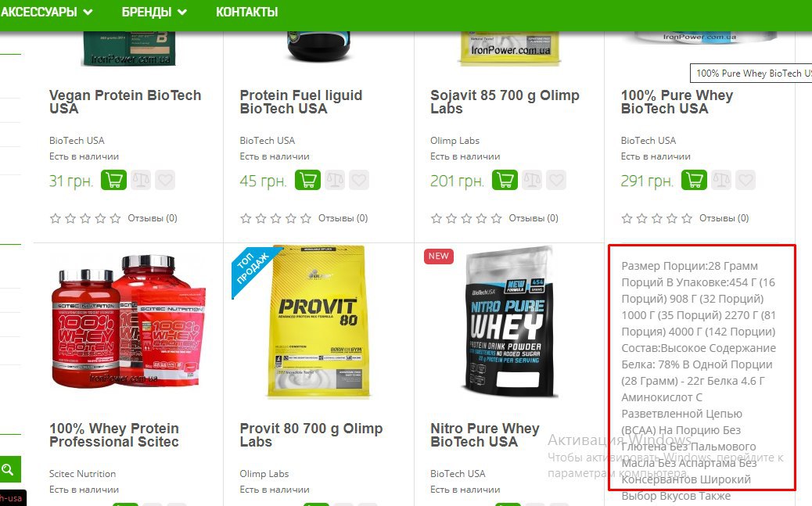
Task: Compare 100% Pure Whey using scales icon
Action: click(720, 180)
